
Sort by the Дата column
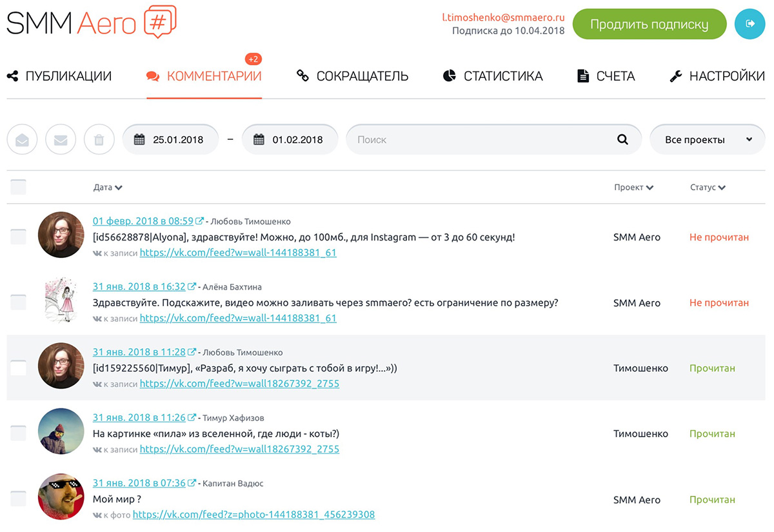click(x=108, y=188)
